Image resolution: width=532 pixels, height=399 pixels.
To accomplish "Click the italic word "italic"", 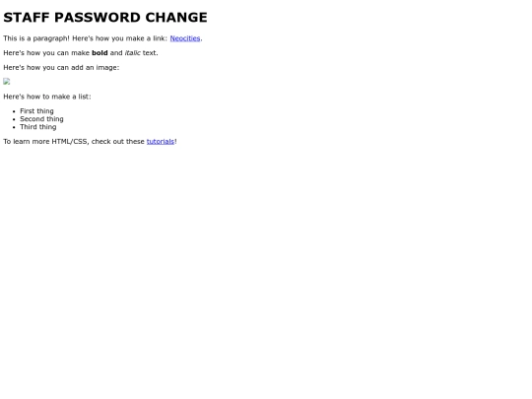I will [133, 53].
